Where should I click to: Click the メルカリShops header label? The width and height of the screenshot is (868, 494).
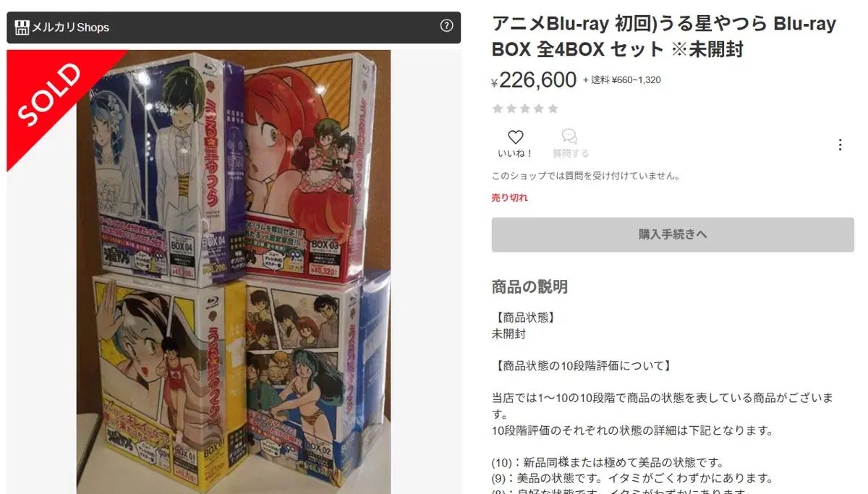click(70, 27)
